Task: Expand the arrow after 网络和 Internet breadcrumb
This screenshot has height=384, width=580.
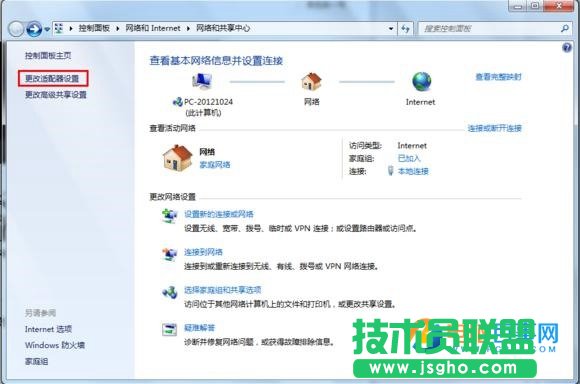Action: coord(188,28)
